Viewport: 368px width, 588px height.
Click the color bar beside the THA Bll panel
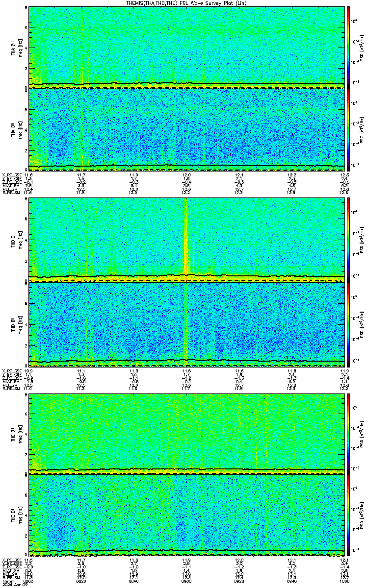(x=348, y=129)
